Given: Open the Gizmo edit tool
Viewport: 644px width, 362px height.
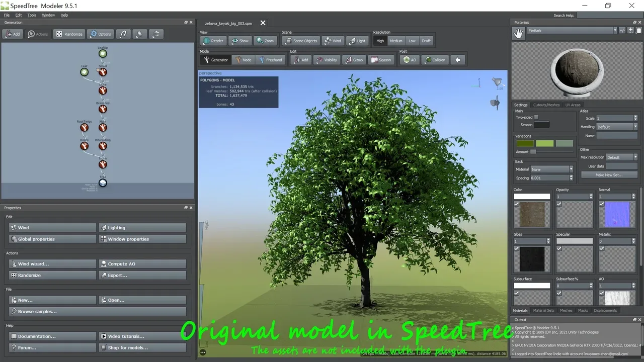Looking at the screenshot, I should pos(354,59).
